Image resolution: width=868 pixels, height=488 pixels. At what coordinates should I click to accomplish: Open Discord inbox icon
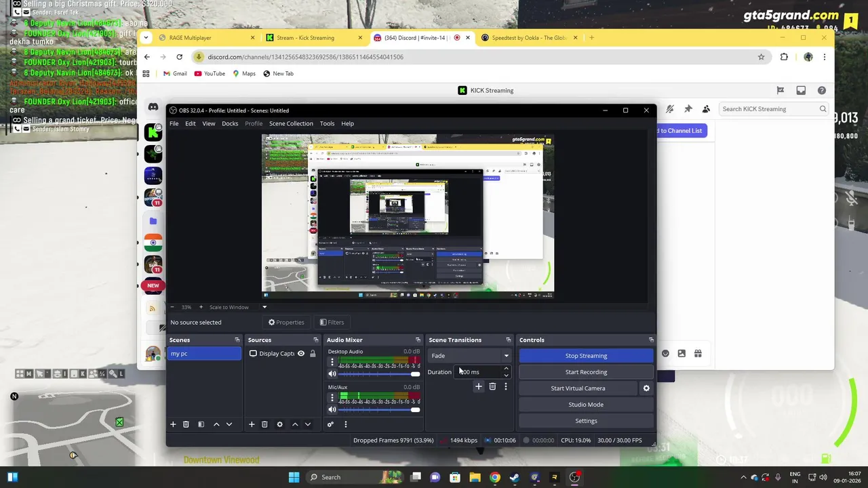point(801,90)
